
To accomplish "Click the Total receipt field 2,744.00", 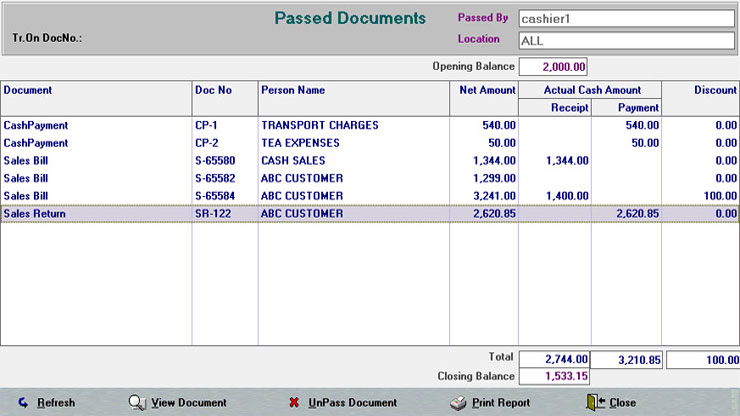I will (554, 359).
